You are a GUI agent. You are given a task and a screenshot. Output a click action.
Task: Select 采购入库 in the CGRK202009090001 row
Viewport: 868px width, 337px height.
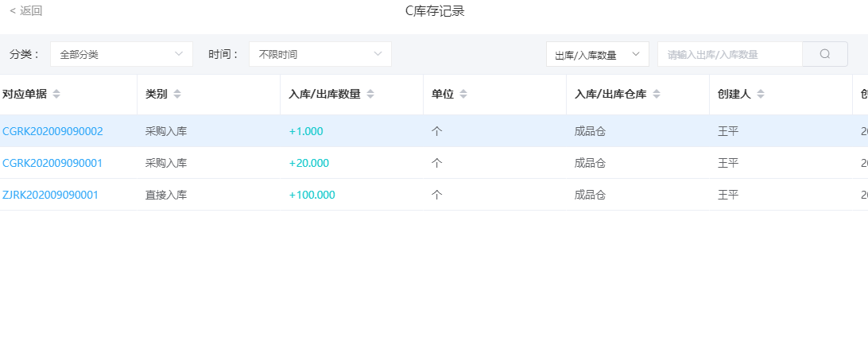click(x=166, y=163)
